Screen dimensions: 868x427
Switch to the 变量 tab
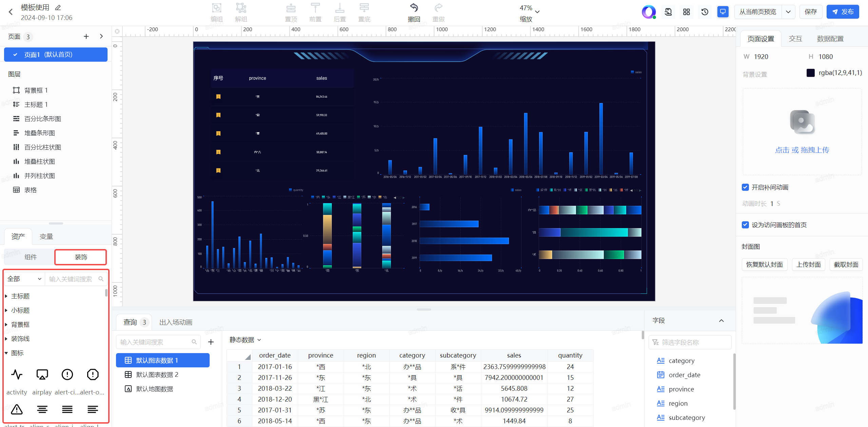tap(46, 237)
